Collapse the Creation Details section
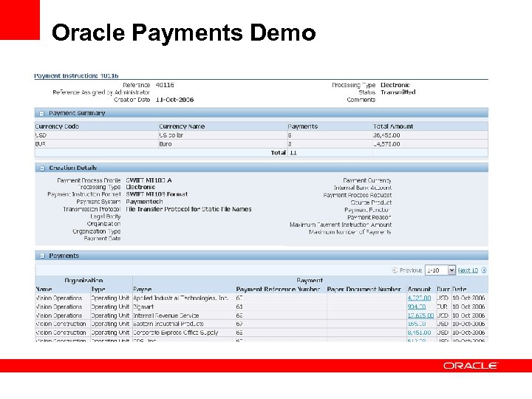 [41, 168]
